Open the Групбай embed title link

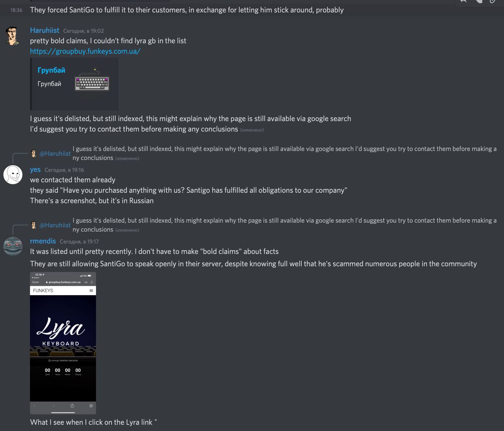point(51,70)
